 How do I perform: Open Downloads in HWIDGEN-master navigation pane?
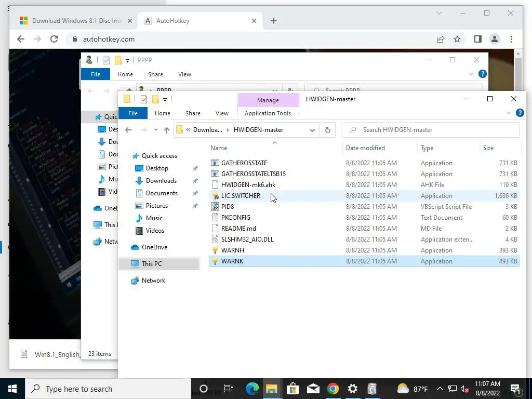(161, 181)
